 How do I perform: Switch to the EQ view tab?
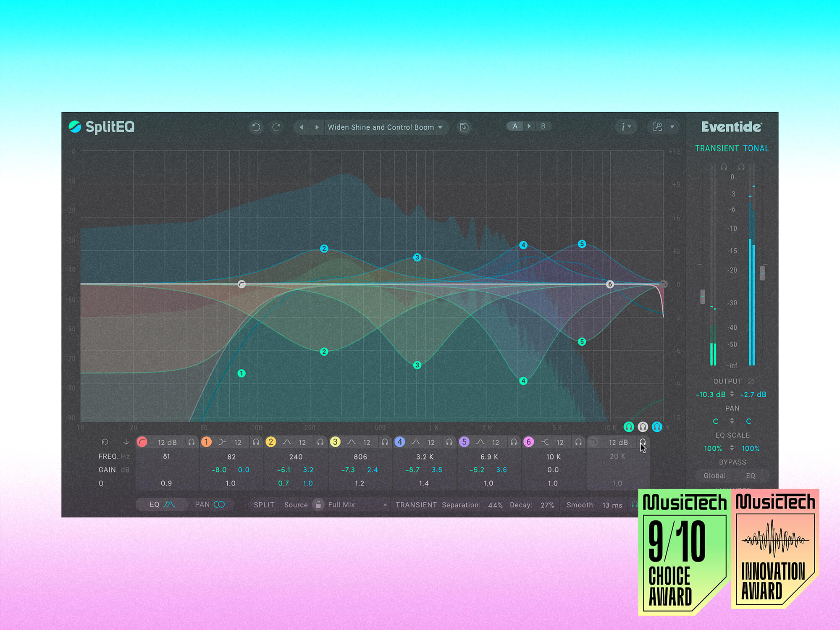coord(162,504)
